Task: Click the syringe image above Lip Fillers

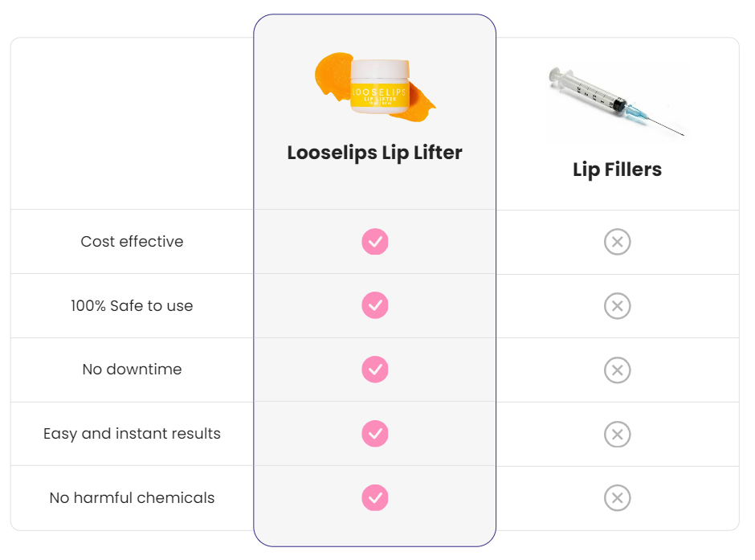Action: point(617,100)
